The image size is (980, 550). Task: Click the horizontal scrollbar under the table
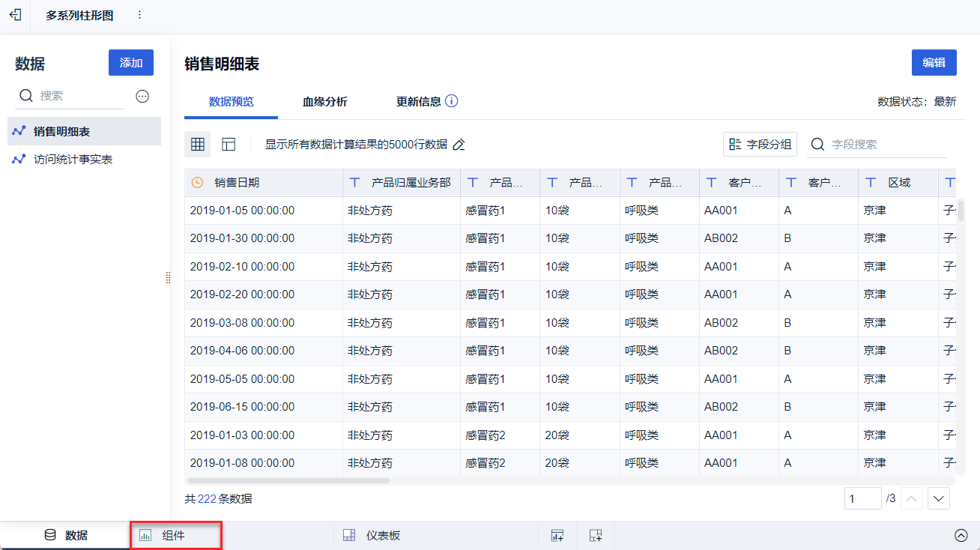point(288,480)
